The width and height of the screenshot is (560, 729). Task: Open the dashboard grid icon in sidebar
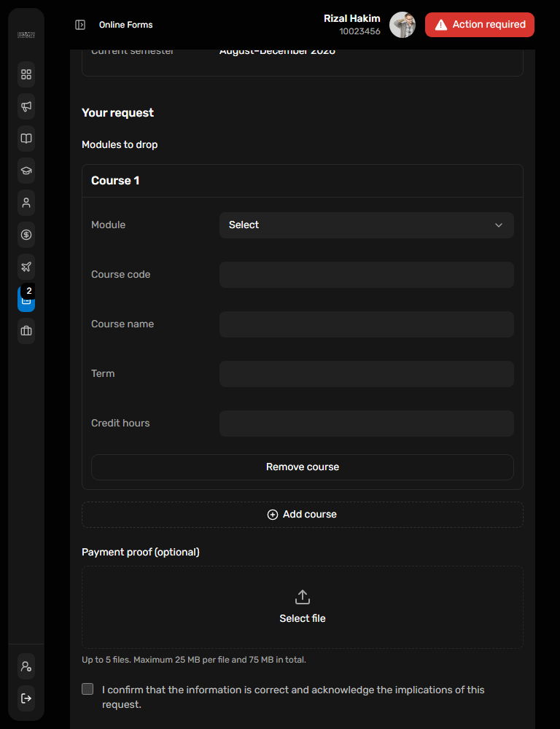pos(26,74)
